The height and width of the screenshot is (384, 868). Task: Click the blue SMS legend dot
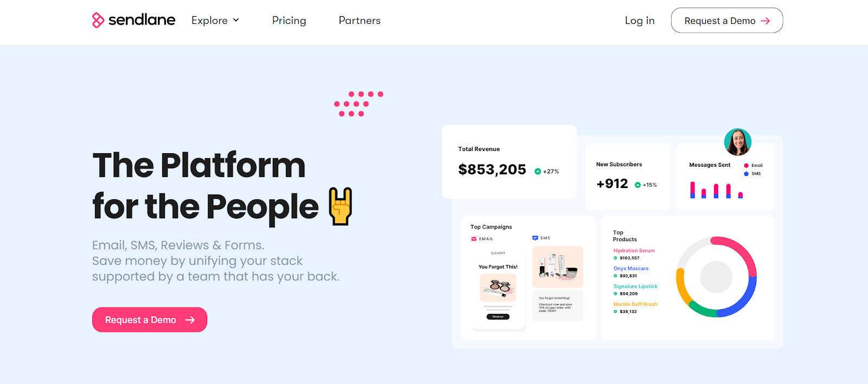pyautogui.click(x=746, y=174)
